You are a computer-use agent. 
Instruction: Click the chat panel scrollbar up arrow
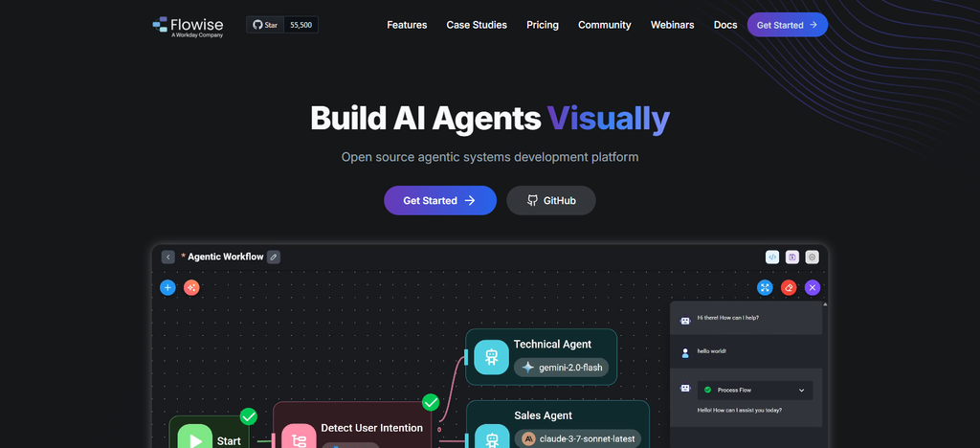point(825,304)
